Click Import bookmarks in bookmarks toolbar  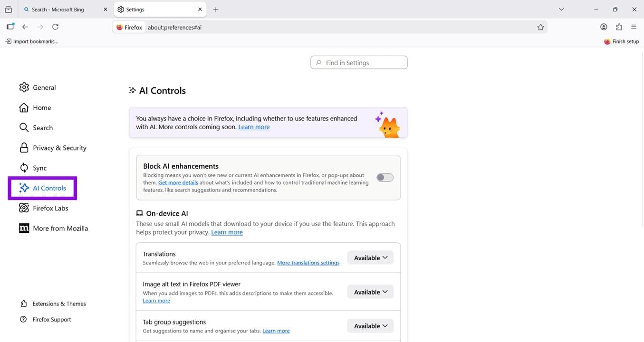(x=32, y=41)
